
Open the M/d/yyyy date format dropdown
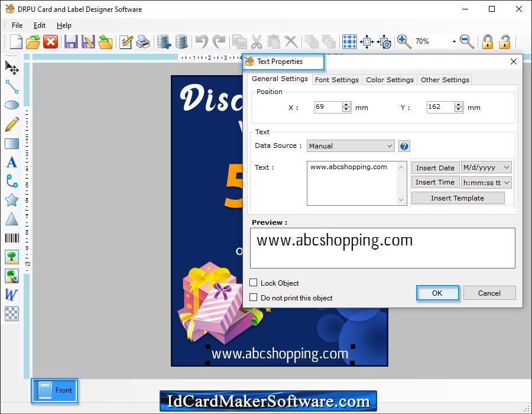(486, 168)
